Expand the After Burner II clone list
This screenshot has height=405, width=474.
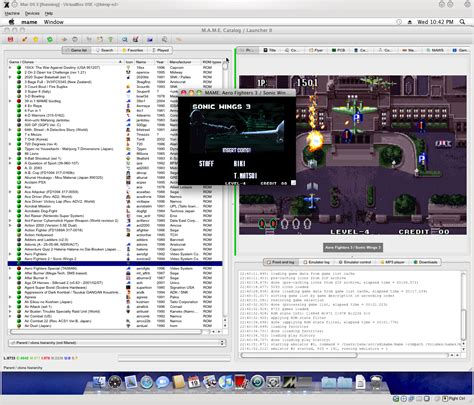click(10, 278)
